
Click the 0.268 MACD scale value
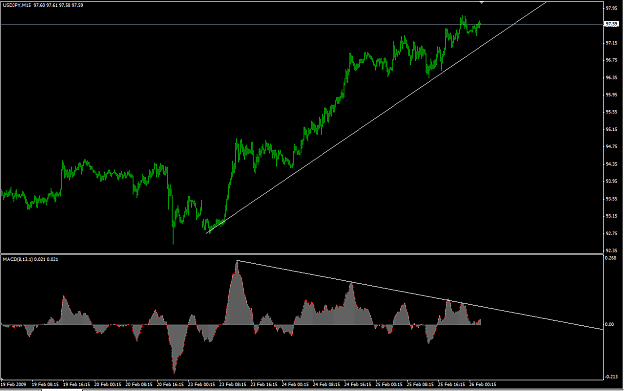610,258
